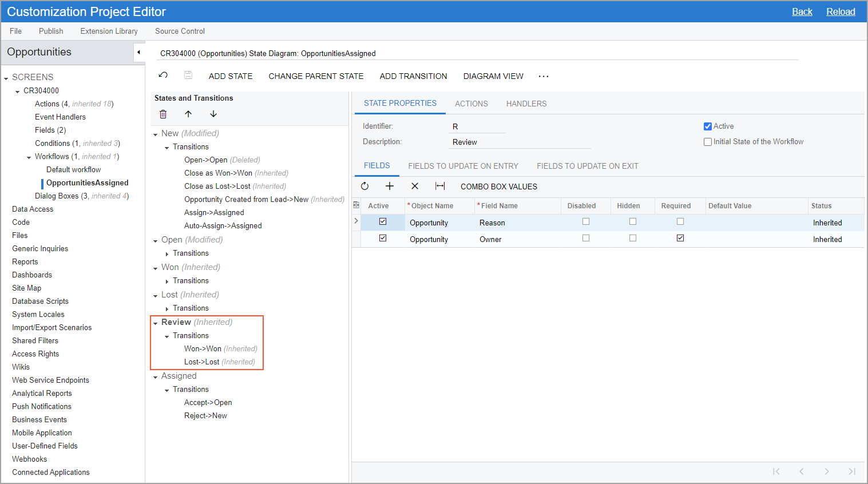Click the Description input field
The image size is (868, 484).
coord(520,142)
